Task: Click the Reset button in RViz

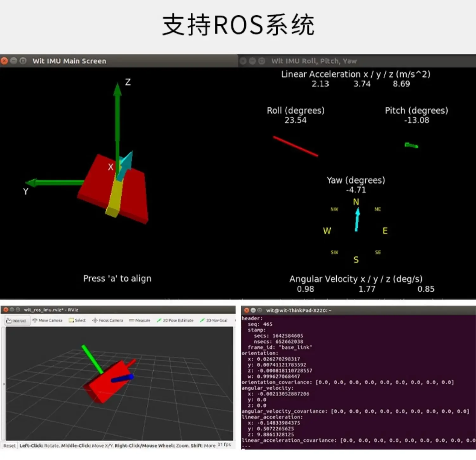Action: tap(9, 445)
